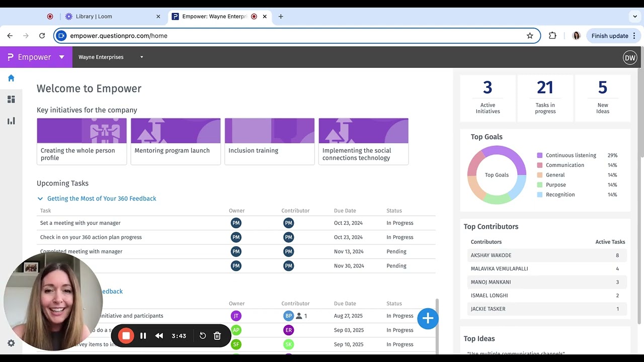Viewport: 644px width, 362px height.
Task: Click the Continuous listening purple legend swatch
Action: 540,155
